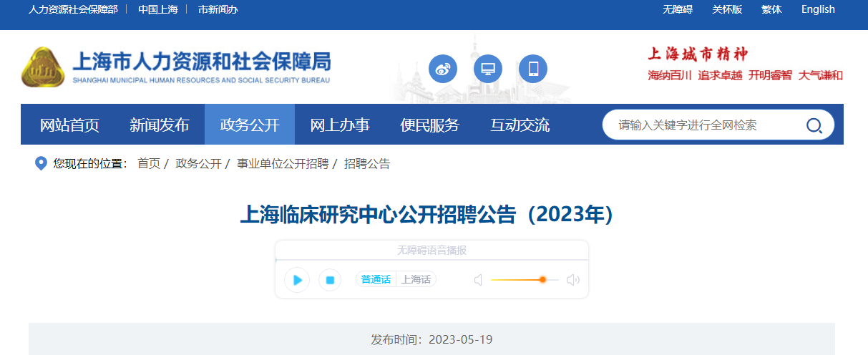Click the 无障碍语音播报 label

[x=431, y=250]
